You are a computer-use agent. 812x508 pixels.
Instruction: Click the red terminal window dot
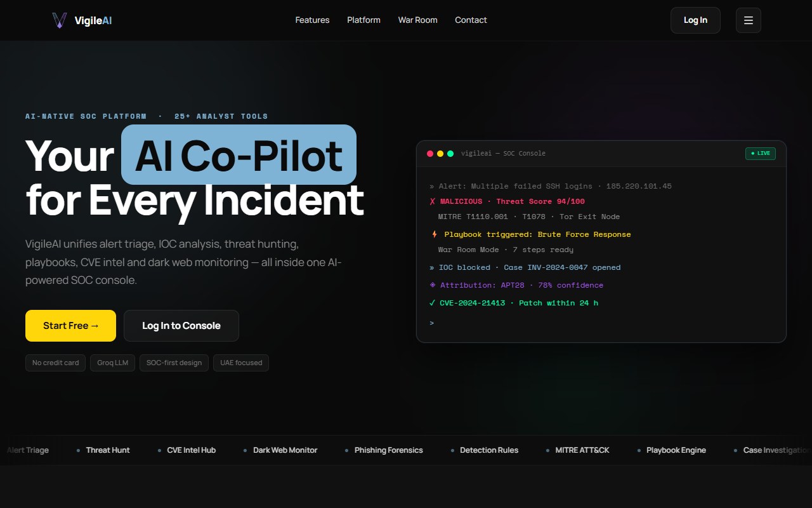[430, 154]
